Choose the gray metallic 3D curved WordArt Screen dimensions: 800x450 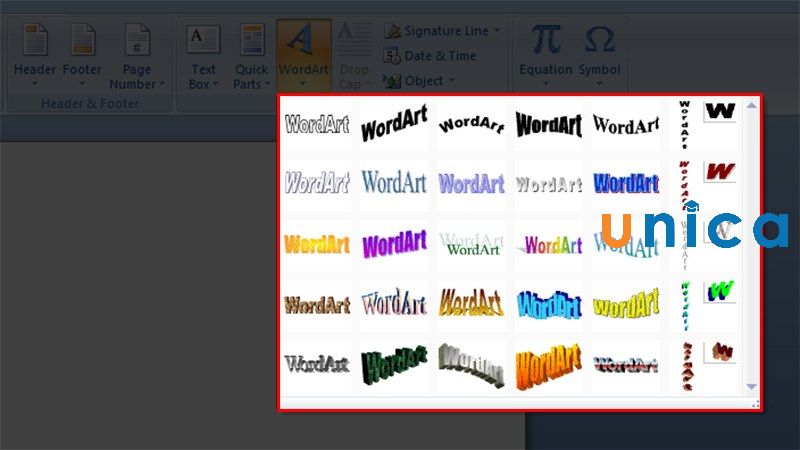471,365
